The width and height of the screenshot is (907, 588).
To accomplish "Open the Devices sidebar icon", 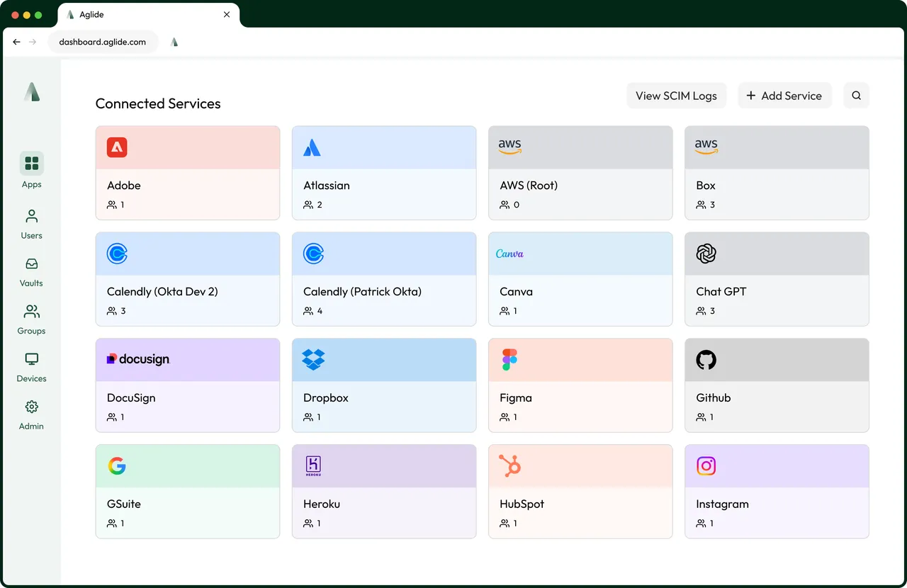I will pyautogui.click(x=31, y=359).
